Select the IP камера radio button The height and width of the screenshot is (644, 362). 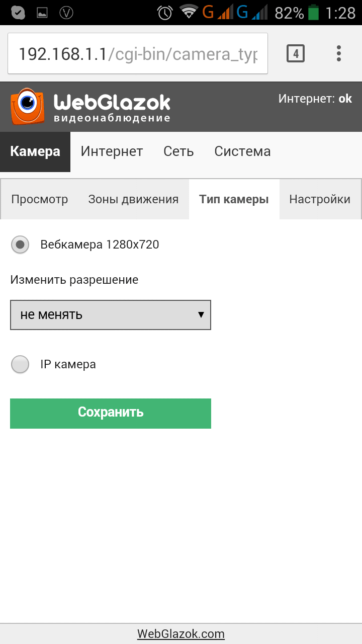[x=20, y=364]
